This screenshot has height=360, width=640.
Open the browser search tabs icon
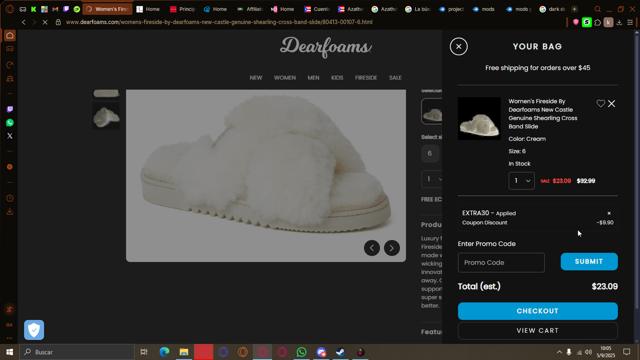598,9
